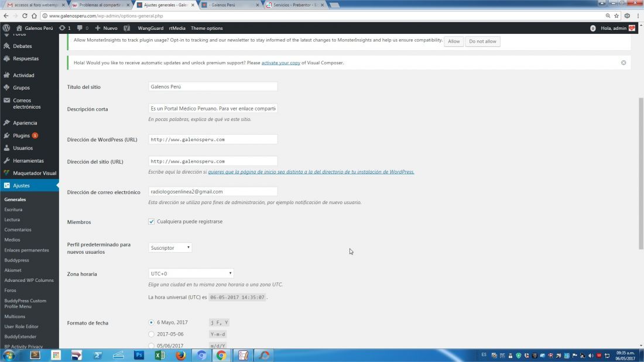The height and width of the screenshot is (362, 644).
Task: Launch Photoshop from the taskbar
Action: coord(139,355)
